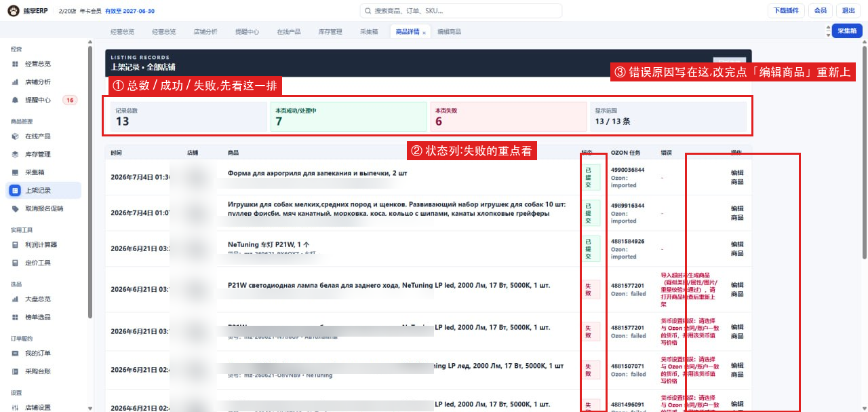This screenshot has height=412, width=868.
Task: Click OZON task number 4989916344
Action: (628, 206)
